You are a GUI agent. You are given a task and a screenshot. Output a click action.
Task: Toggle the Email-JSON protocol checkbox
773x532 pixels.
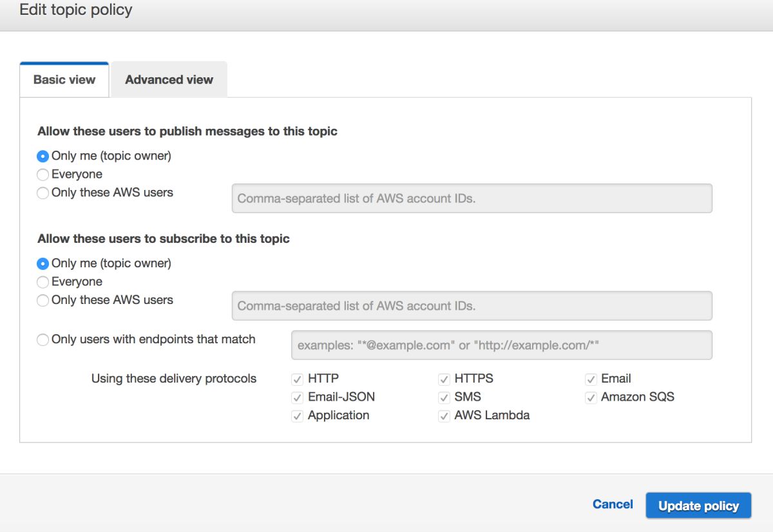tap(298, 397)
